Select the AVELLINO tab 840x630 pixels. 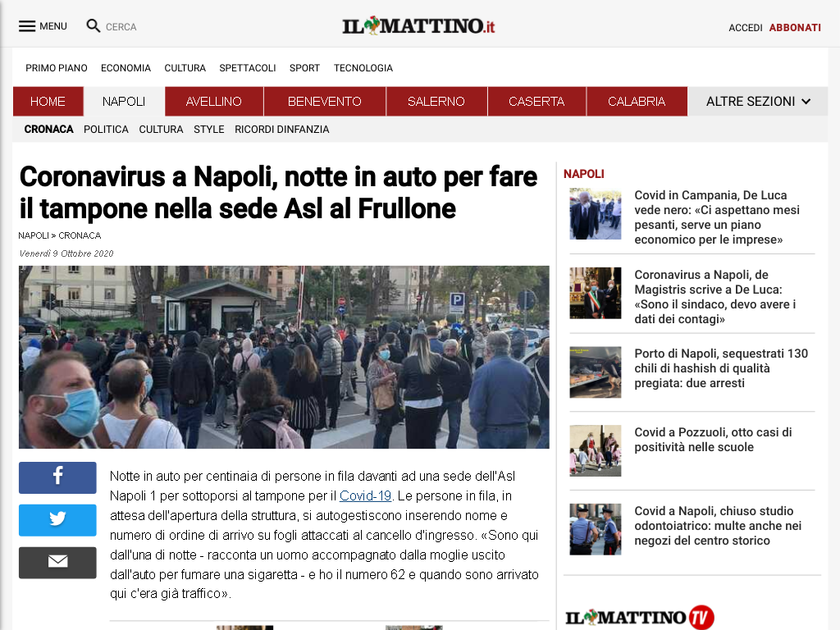click(x=214, y=101)
